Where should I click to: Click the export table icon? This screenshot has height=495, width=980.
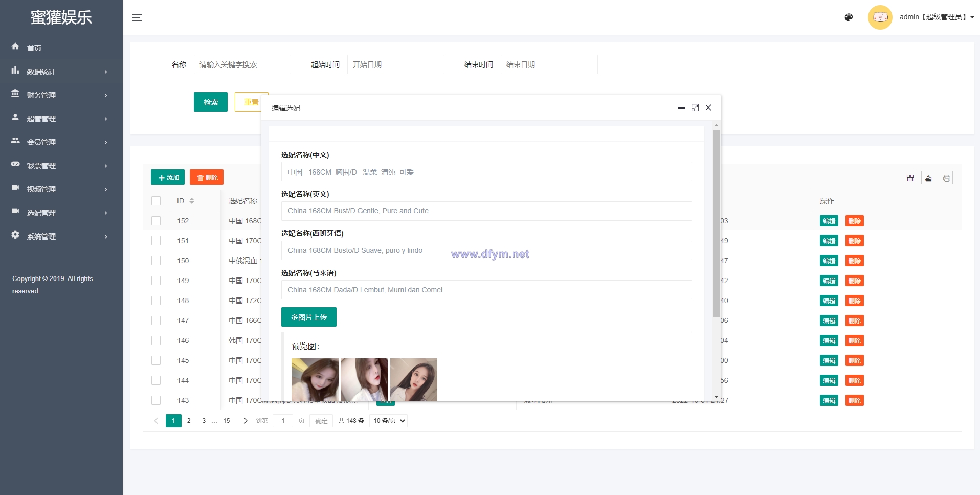coord(928,178)
